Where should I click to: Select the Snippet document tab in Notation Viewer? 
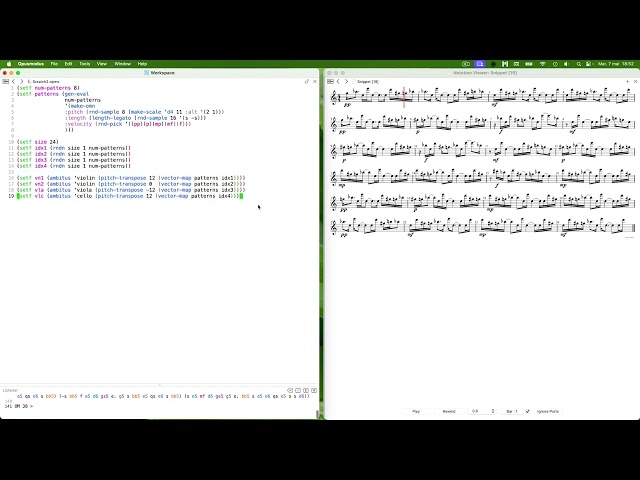click(x=366, y=82)
